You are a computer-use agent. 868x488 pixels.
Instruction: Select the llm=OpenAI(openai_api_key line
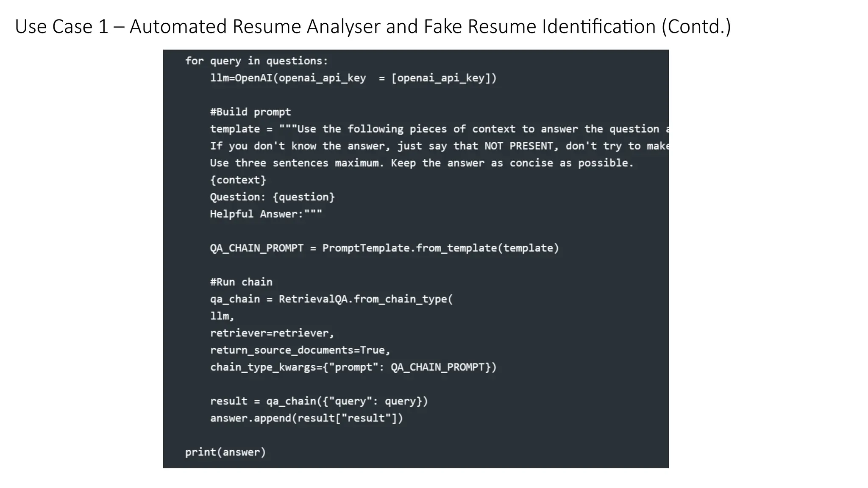(x=353, y=78)
